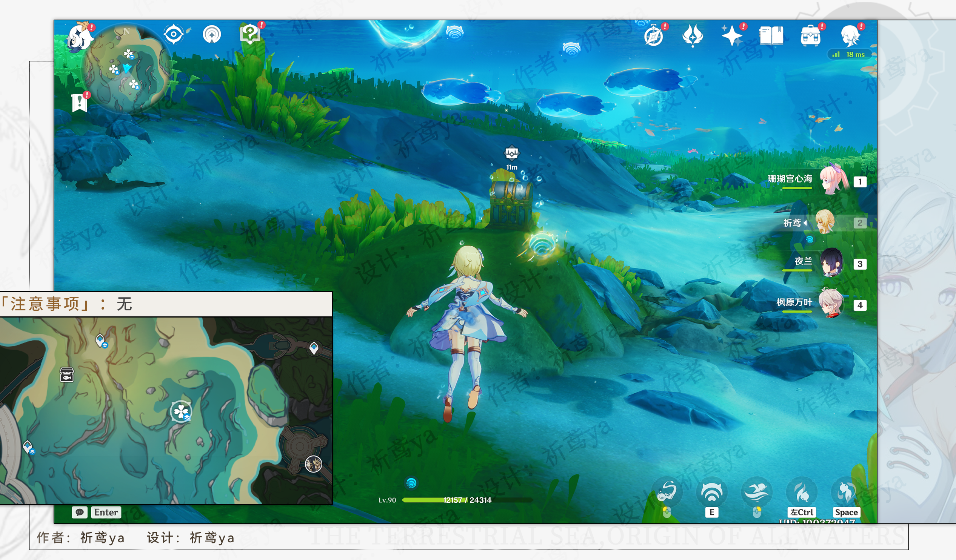Open the events compass icon
This screenshot has height=560, width=956.
pos(654,37)
